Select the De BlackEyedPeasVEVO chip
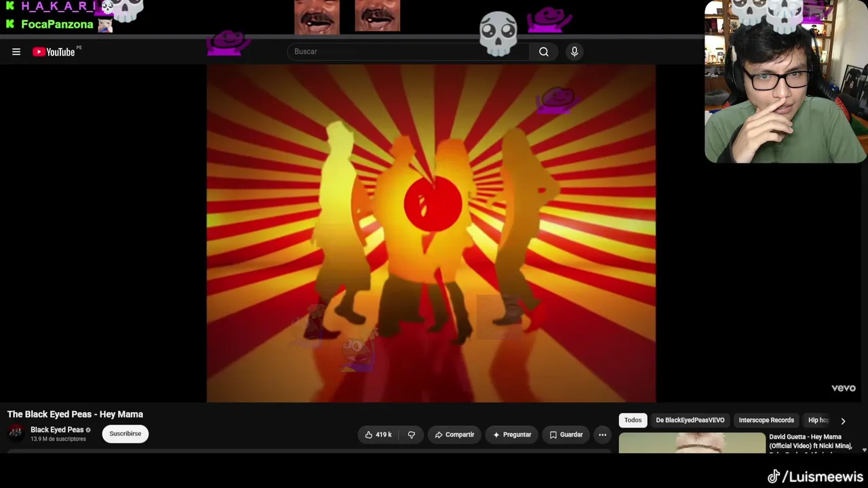The image size is (868, 488). [x=690, y=420]
